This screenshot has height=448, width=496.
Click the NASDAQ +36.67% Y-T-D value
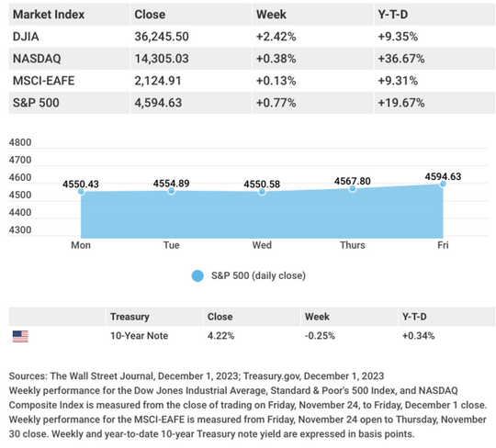[401, 59]
